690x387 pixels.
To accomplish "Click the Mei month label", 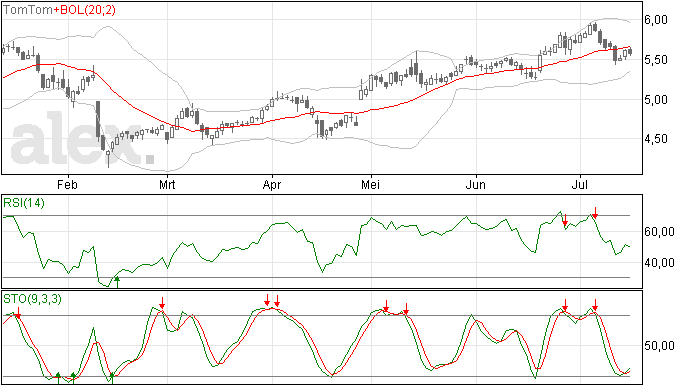I will tap(371, 184).
